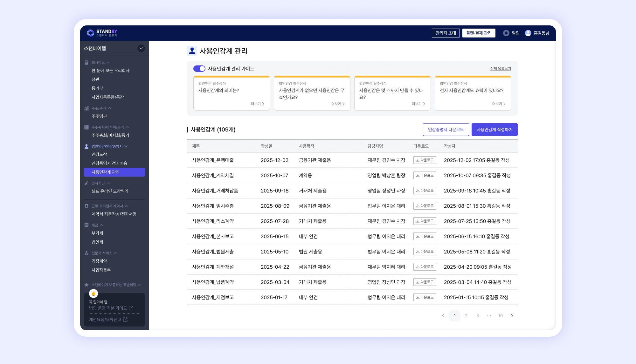Click 전체 목록보기 link

click(x=500, y=69)
